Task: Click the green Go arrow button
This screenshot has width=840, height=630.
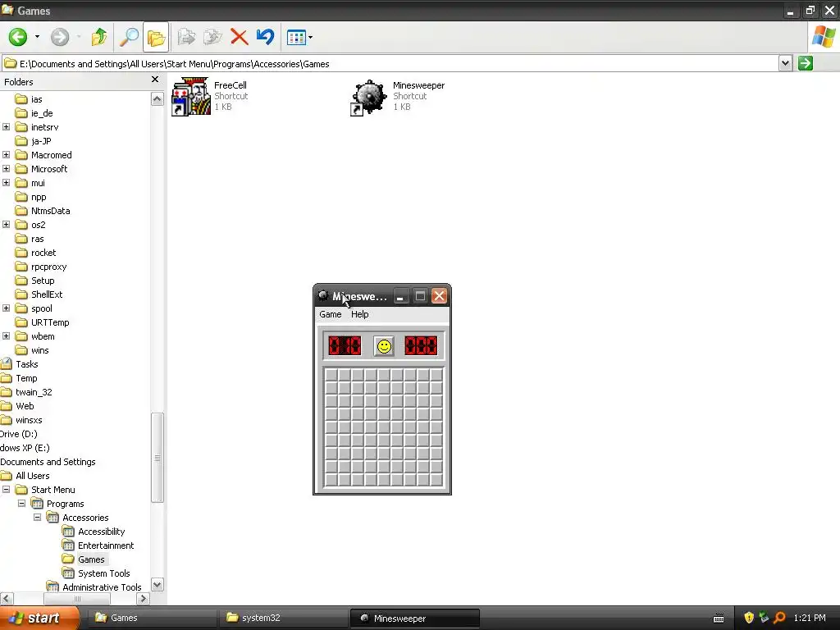Action: (x=806, y=63)
